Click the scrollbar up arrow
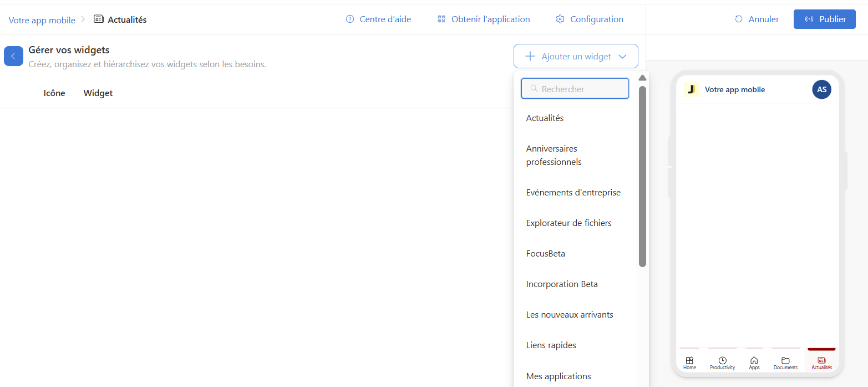 pos(642,78)
